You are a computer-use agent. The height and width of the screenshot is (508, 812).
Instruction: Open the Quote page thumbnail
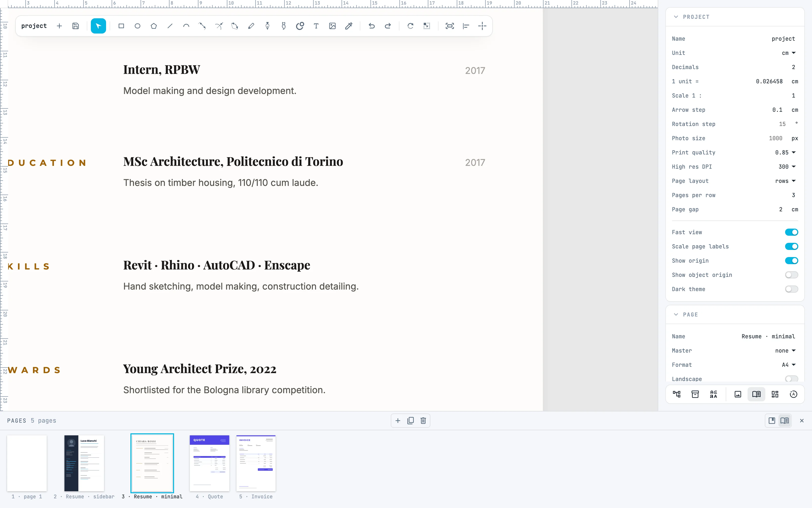click(x=209, y=463)
